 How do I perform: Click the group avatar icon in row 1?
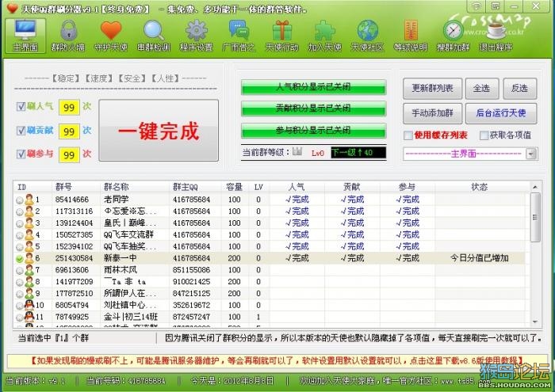pos(29,200)
